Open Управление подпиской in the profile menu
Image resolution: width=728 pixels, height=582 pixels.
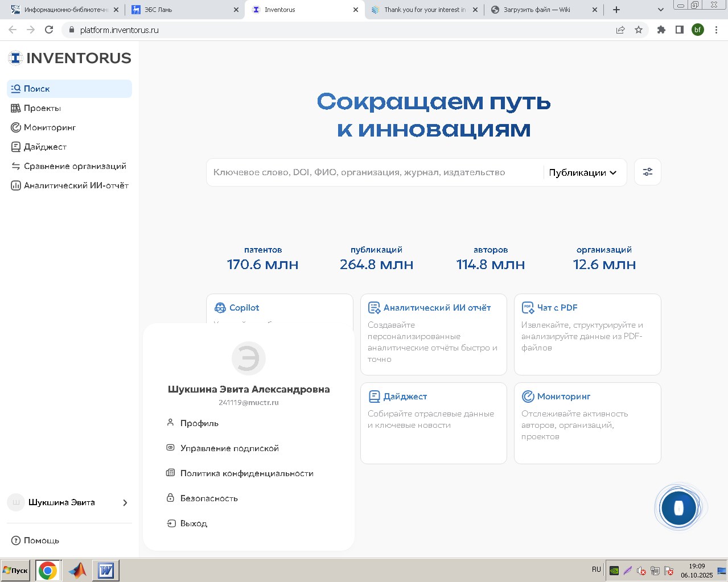[229, 448]
